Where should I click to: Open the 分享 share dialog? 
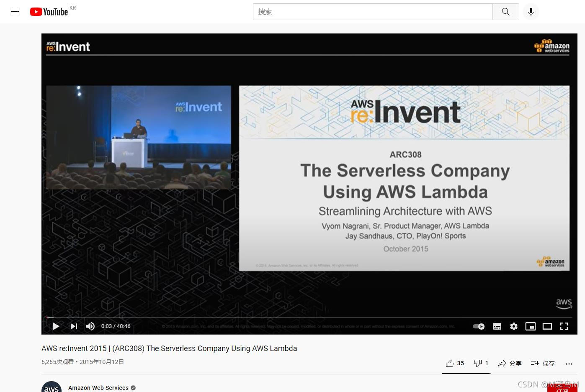tap(510, 364)
